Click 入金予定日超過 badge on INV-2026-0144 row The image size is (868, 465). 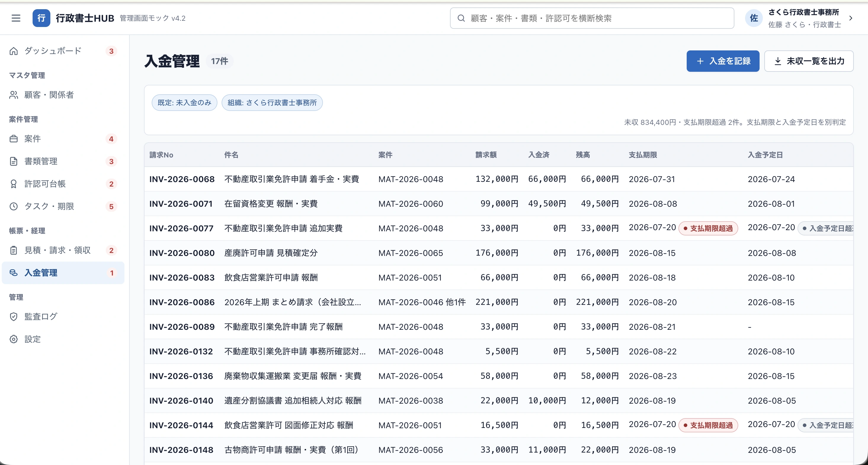click(826, 425)
